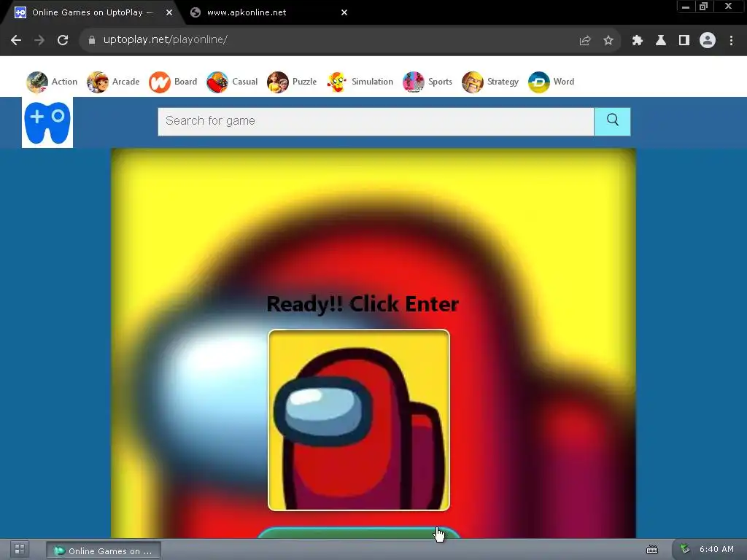Select Online Games taskbar window button
The height and width of the screenshot is (560, 747).
point(104,551)
